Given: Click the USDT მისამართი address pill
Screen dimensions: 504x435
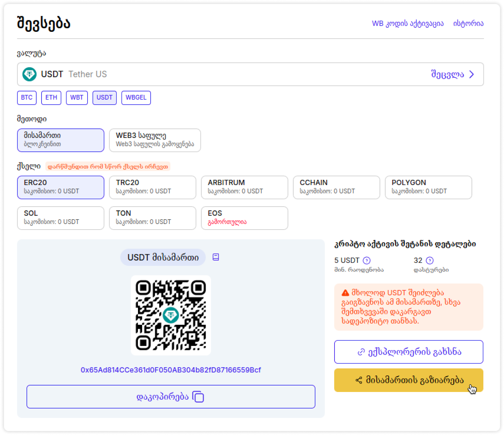Looking at the screenshot, I should 163,257.
